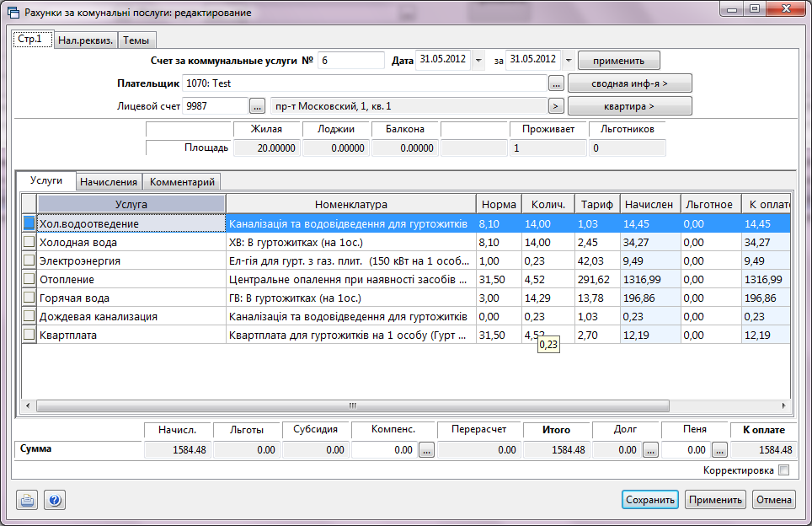Screen dimensions: 812x526
Task: Click the Норма column header
Action: [x=499, y=204]
